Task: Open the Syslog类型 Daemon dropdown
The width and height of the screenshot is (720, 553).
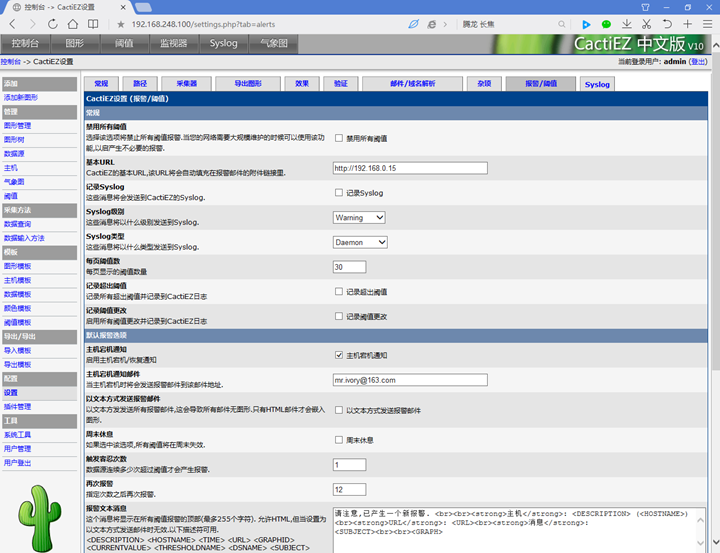Action: coord(360,243)
